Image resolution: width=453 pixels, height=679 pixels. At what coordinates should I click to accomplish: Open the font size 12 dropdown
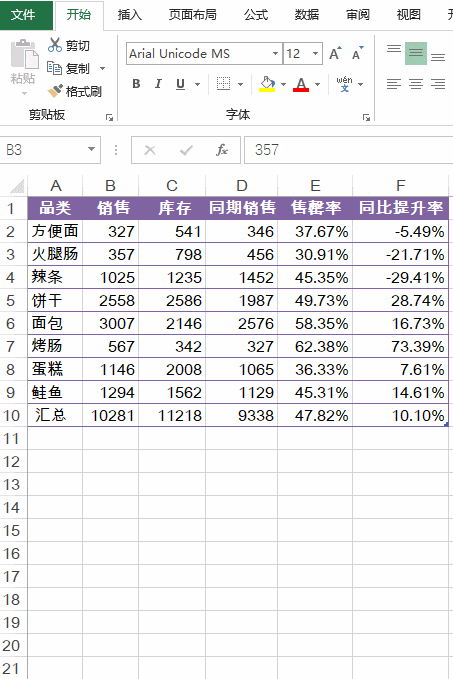316,53
